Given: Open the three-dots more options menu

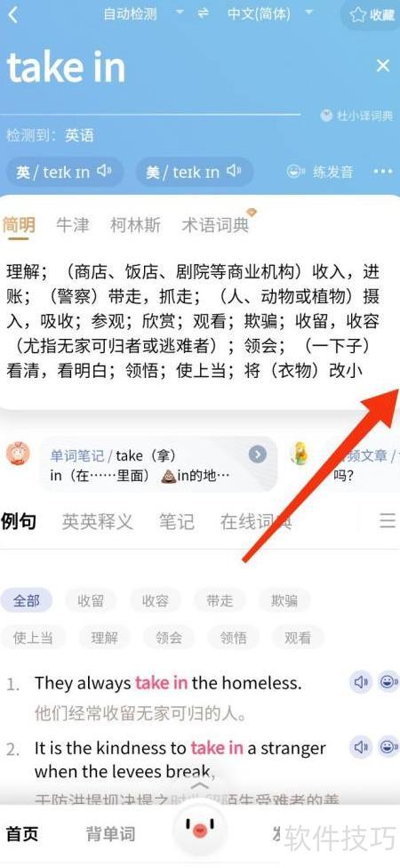Looking at the screenshot, I should pos(383,173).
